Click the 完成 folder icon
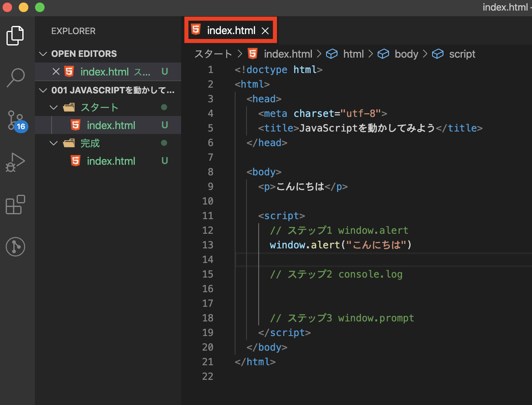Screen dimensions: 532x405 pyautogui.click(x=69, y=143)
